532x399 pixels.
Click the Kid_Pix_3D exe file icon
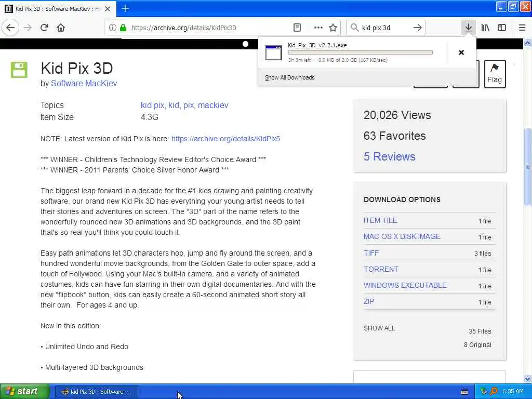[x=273, y=52]
